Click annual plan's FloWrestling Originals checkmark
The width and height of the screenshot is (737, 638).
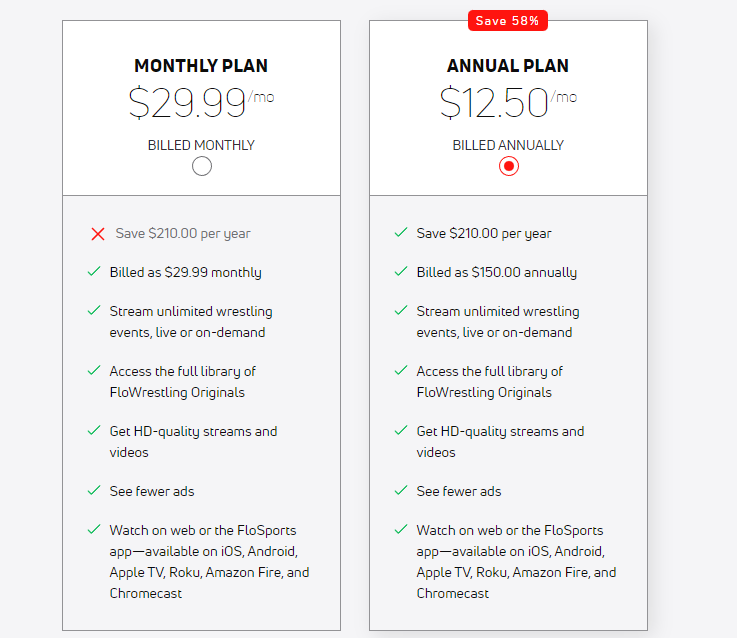401,370
